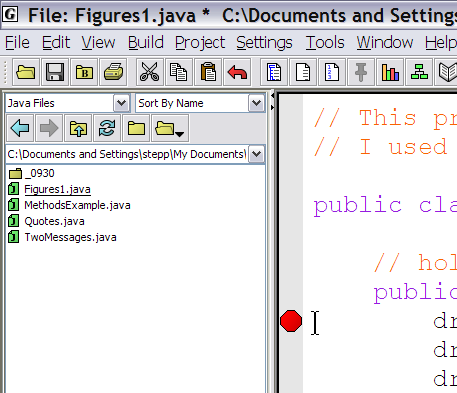The height and width of the screenshot is (393, 457).
Task: Click the Browse 'B' folder toolbar icon
Action: (x=84, y=72)
